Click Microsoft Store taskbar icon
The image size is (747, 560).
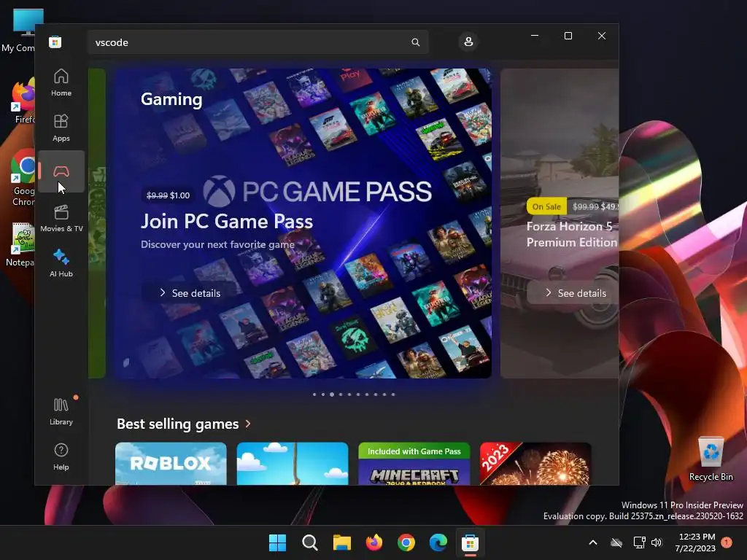[x=471, y=542]
